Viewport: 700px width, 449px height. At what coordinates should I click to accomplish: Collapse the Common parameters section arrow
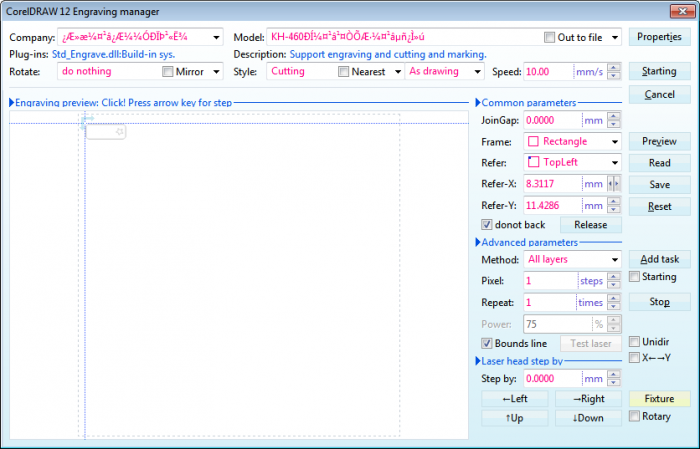click(x=478, y=103)
